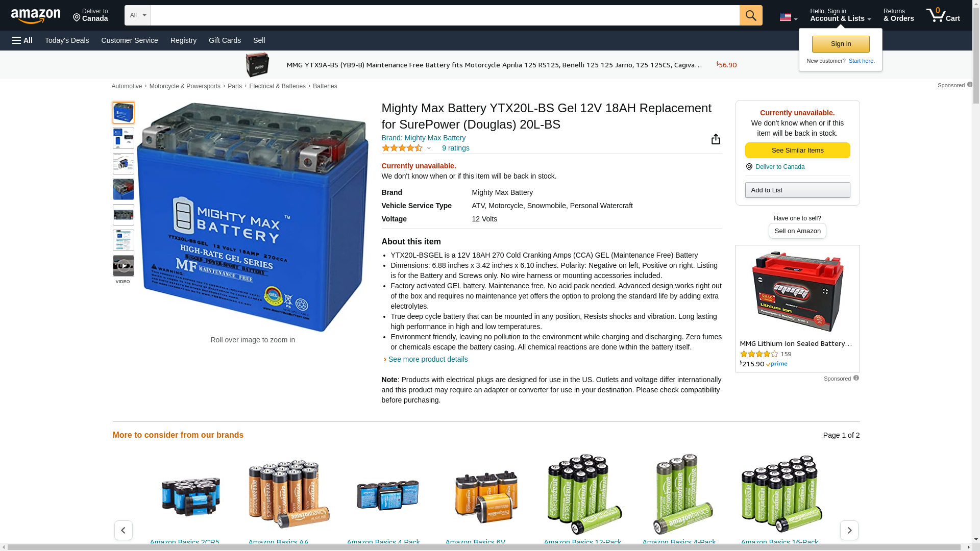Expand See more product details
This screenshot has width=980, height=551.
click(427, 359)
